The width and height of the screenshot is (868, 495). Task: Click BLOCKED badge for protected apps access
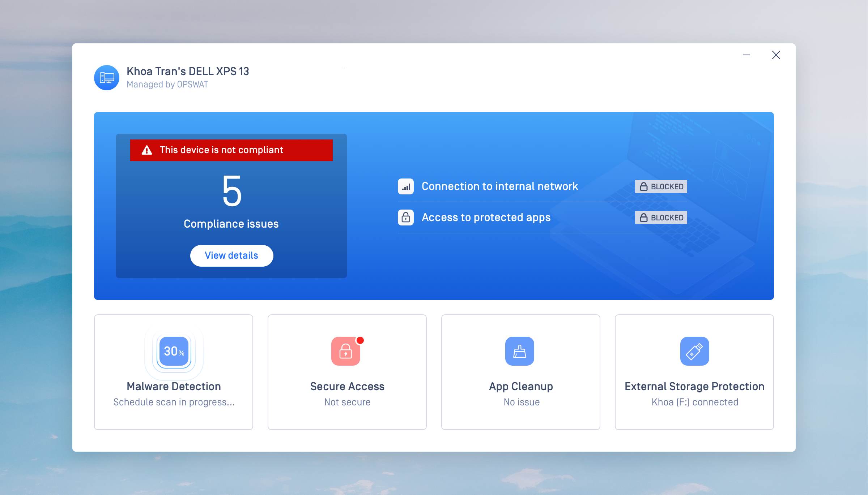[661, 218]
